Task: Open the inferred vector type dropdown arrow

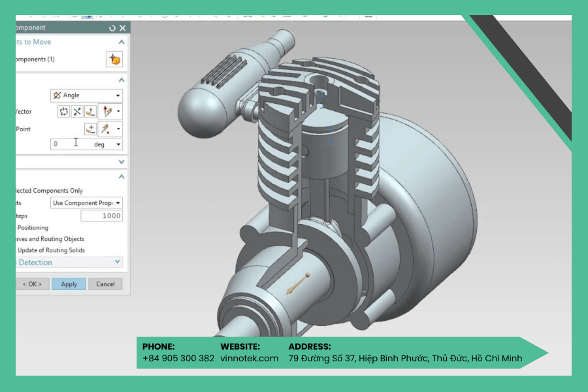Action: pyautogui.click(x=118, y=112)
